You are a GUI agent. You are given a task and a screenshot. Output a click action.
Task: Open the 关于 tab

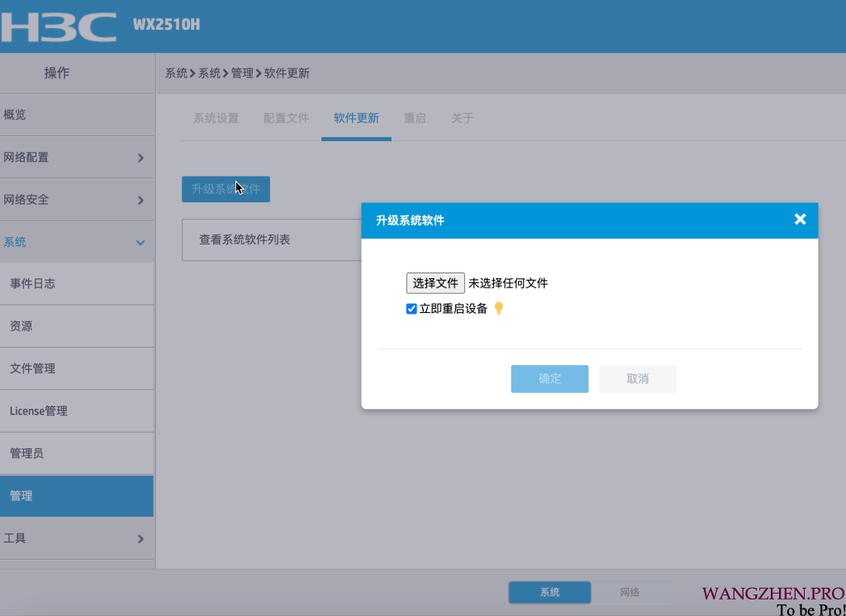(462, 118)
